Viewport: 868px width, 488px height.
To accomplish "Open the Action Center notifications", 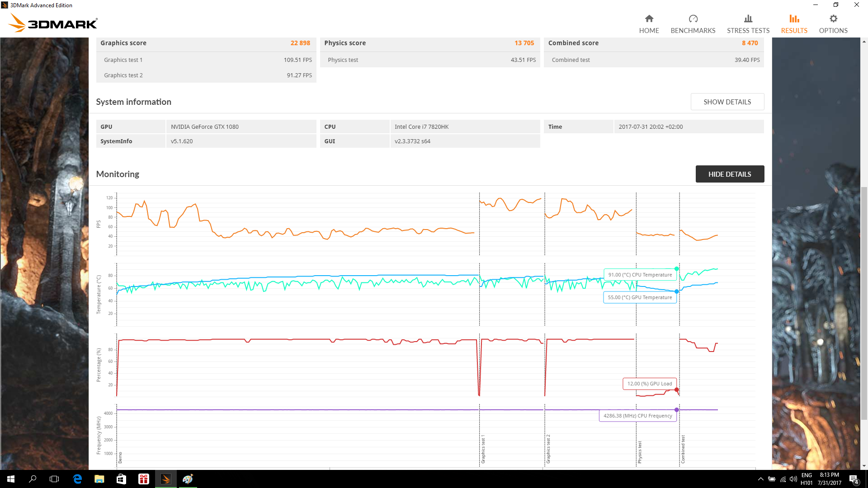I will (x=854, y=479).
